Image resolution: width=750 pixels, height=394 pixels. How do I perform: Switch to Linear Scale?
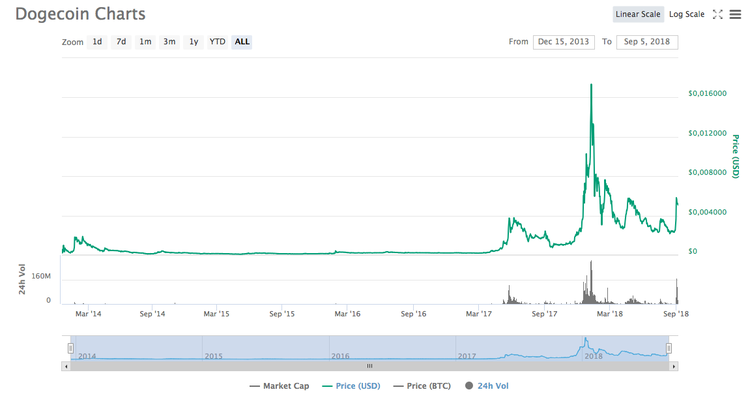tap(638, 14)
